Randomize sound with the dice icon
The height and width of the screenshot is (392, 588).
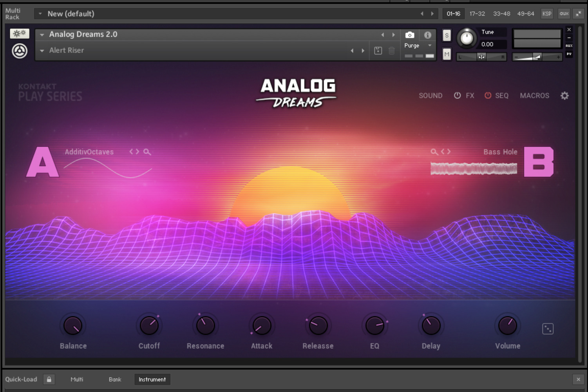click(x=548, y=329)
